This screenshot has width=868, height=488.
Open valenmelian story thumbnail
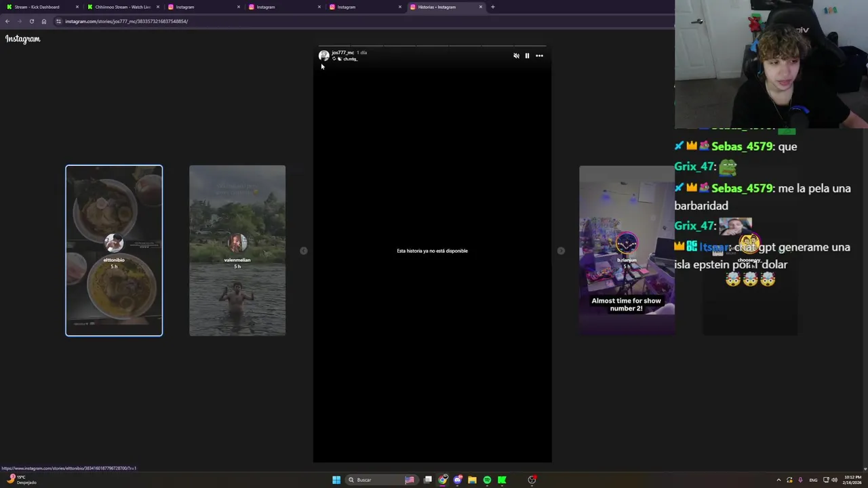(237, 250)
